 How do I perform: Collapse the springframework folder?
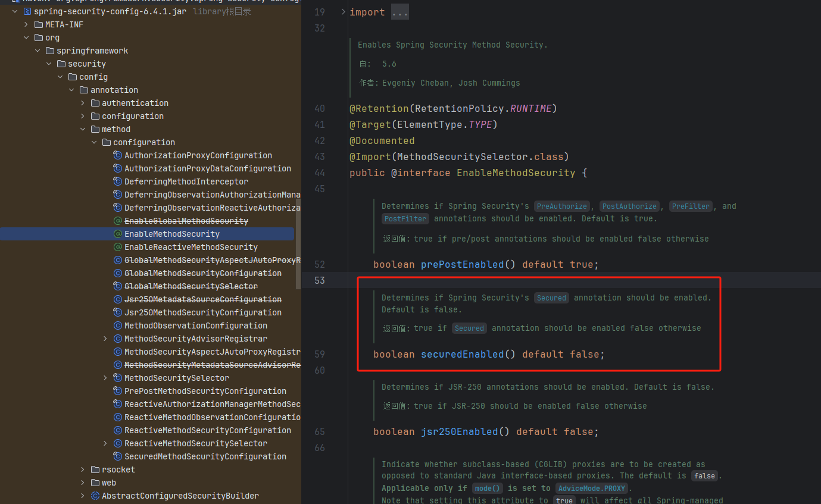point(38,51)
